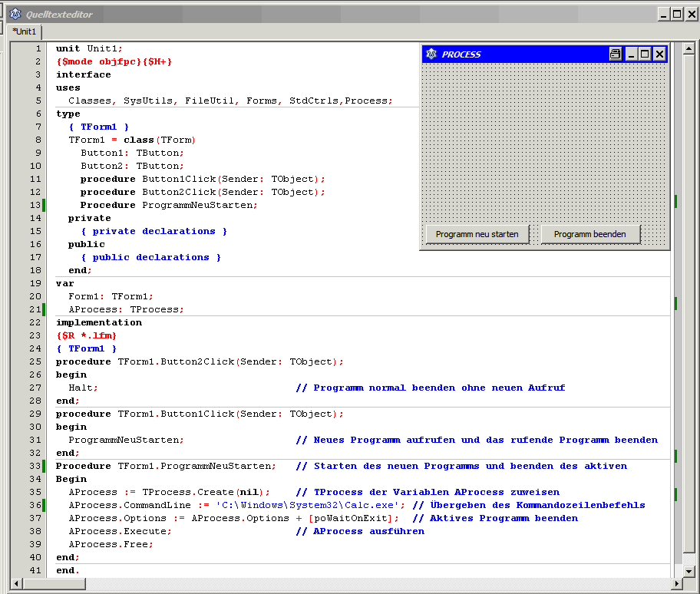The width and height of the screenshot is (700, 594).
Task: Click comment 'AProcess ausführen'
Action: [x=368, y=532]
